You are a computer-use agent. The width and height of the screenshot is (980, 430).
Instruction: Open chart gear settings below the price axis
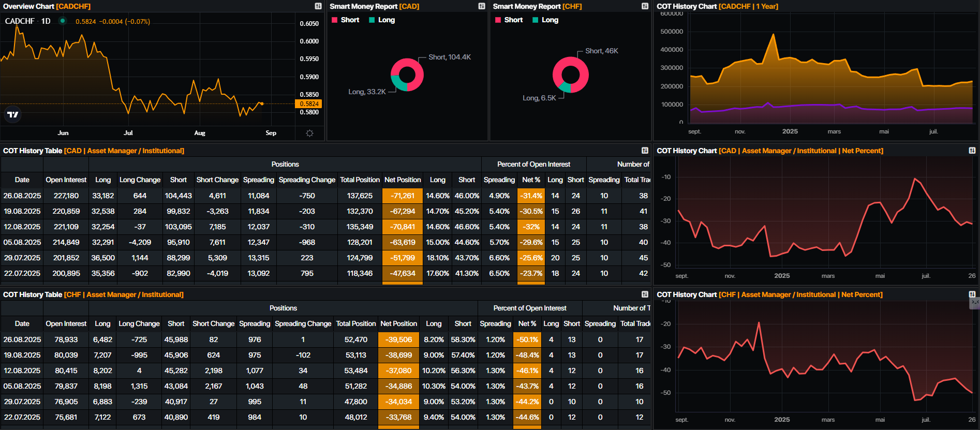309,133
